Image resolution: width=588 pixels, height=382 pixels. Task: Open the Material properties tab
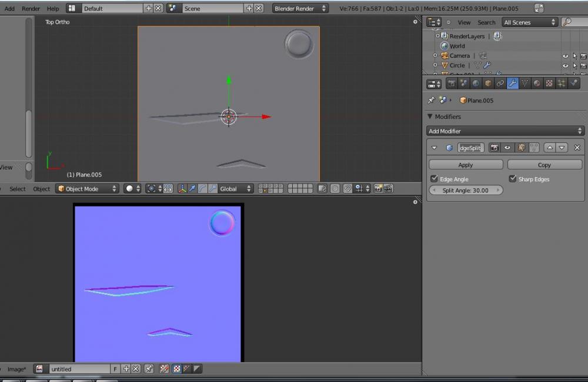coord(537,84)
